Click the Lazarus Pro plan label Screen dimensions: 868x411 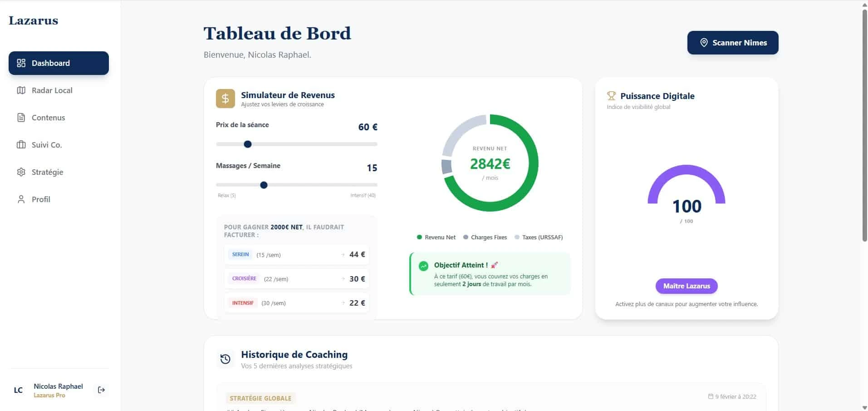click(x=49, y=396)
